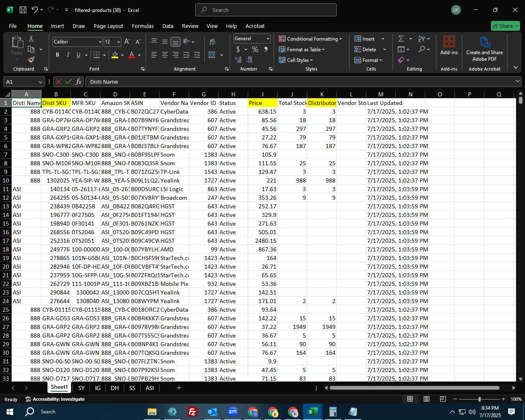Click the add new sheet plus icon
Screen dimensions: 525x420
click(179, 388)
